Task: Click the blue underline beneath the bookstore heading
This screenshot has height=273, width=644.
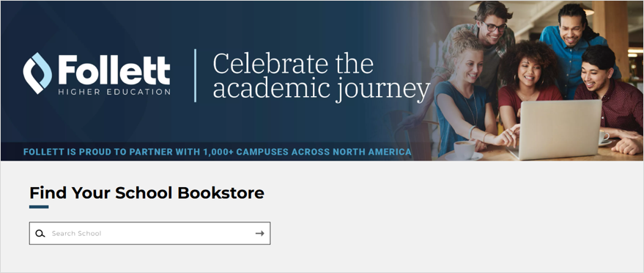Action: click(x=39, y=207)
